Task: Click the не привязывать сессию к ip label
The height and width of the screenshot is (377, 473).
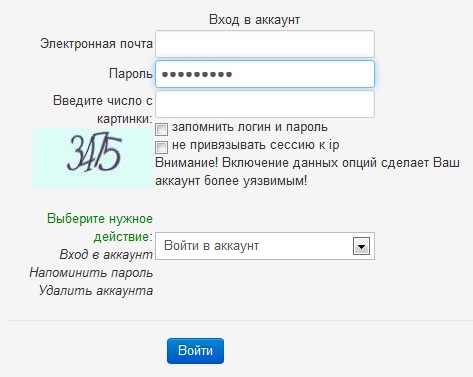Action: click(255, 145)
